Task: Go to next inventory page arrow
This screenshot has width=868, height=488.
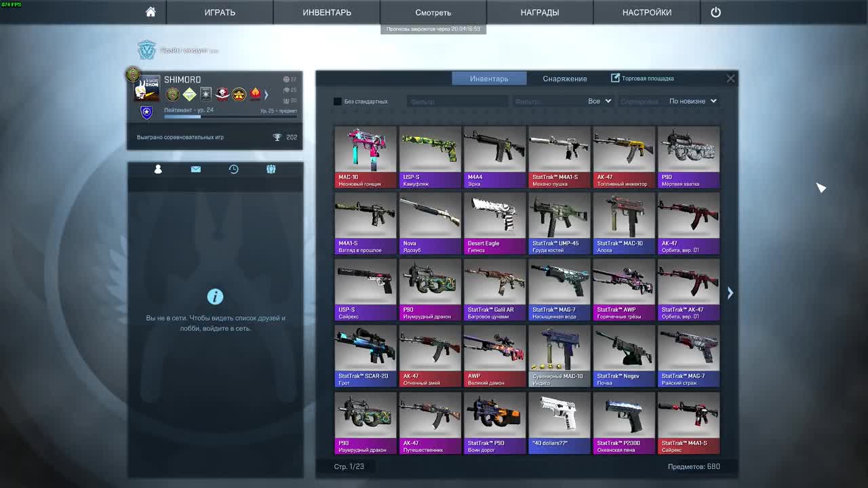Action: click(x=730, y=293)
